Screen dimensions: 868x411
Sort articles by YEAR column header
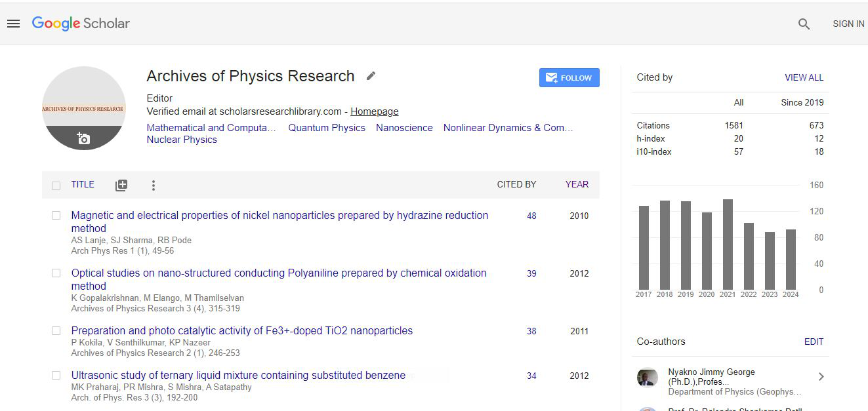[577, 185]
